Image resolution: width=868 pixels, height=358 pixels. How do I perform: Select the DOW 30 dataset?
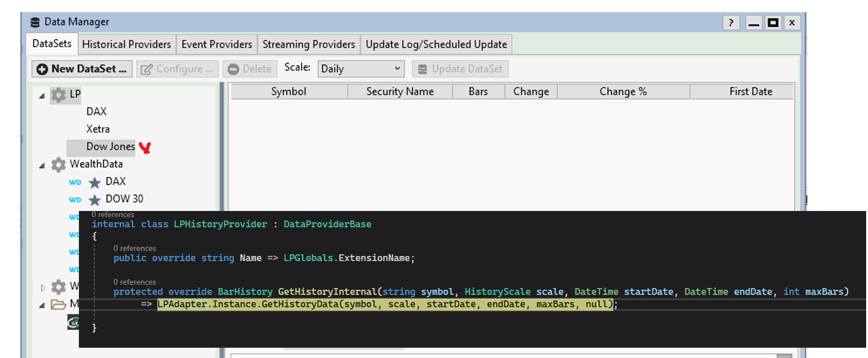[x=125, y=199]
